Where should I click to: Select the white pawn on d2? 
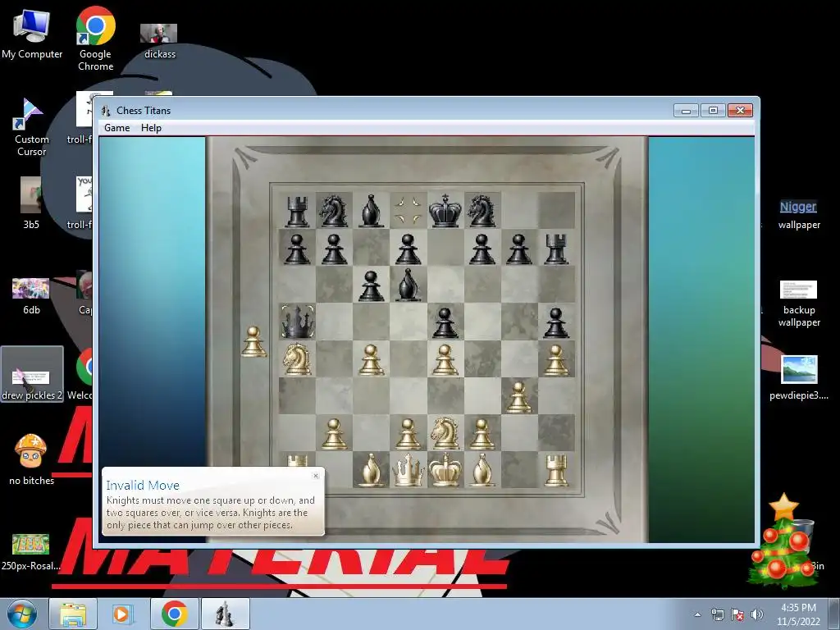click(409, 433)
